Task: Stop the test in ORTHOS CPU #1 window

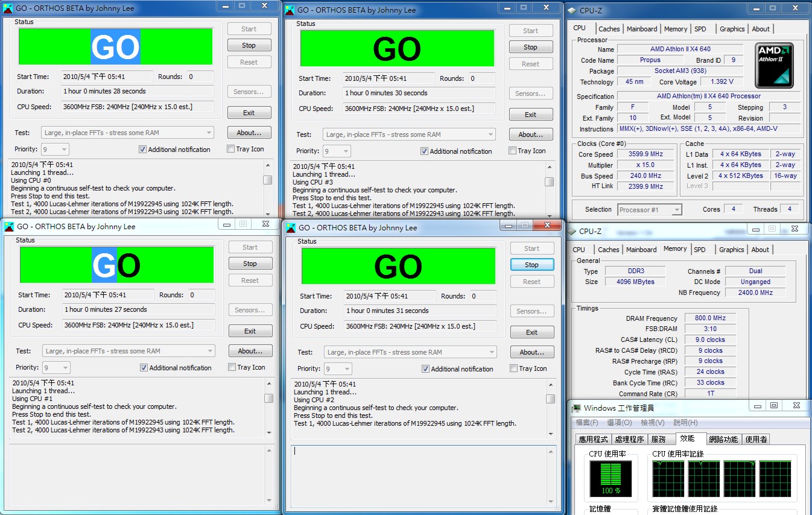Action: (x=250, y=264)
